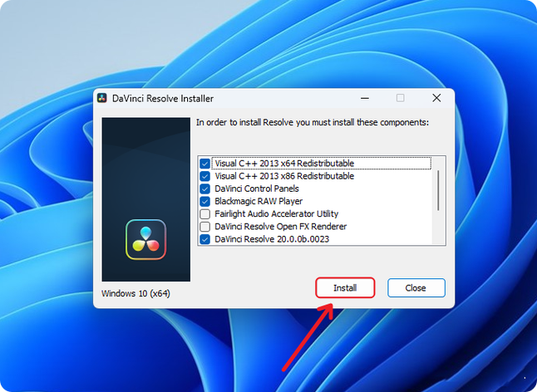Screen dimensions: 537x392
Task: Select the DaVinci Control Panels list label
Action: pos(257,189)
